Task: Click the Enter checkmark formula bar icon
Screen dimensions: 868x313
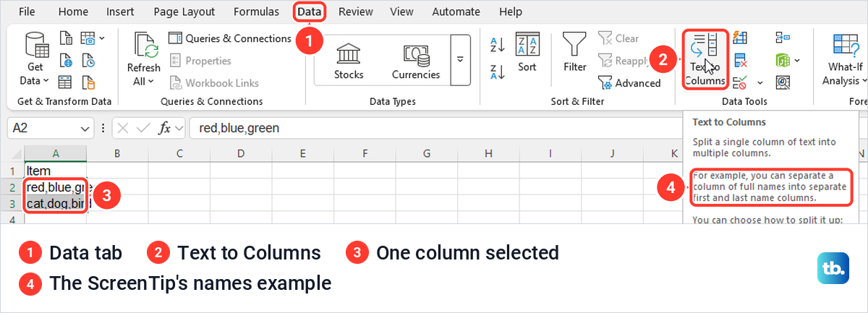Action: pyautogui.click(x=144, y=129)
